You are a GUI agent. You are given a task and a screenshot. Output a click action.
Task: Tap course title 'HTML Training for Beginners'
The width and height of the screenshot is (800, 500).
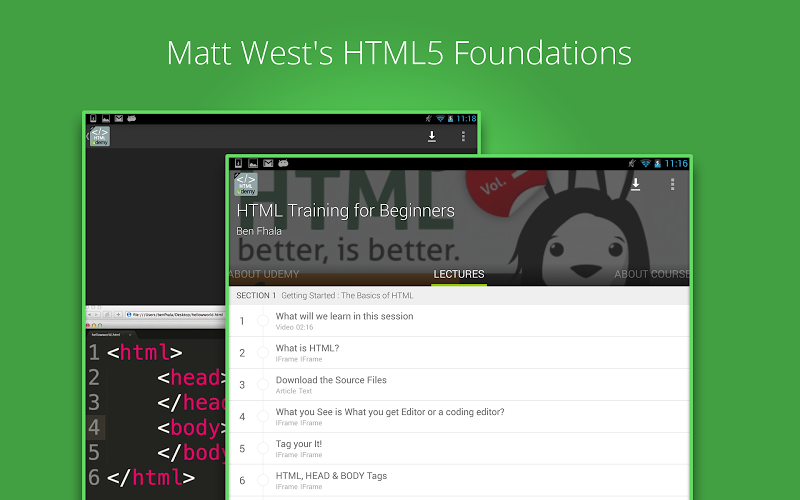coord(345,211)
